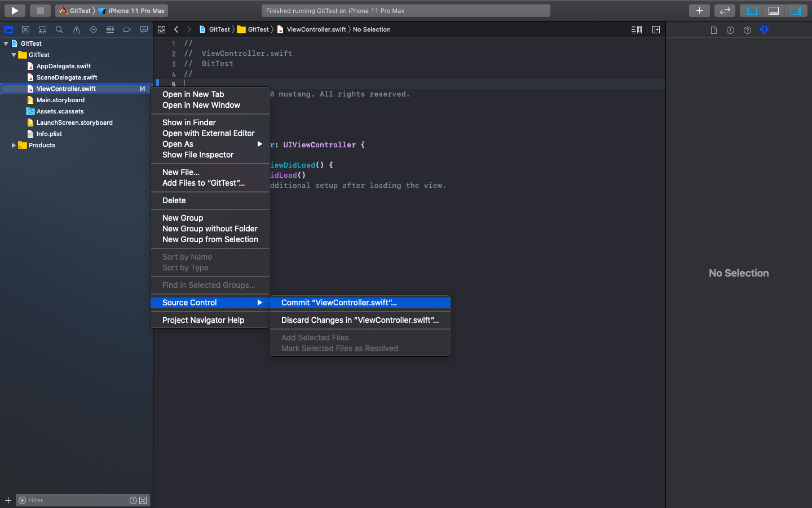Toggle source-control status filter icon
Viewport: 812px width, 508px height.
click(143, 500)
